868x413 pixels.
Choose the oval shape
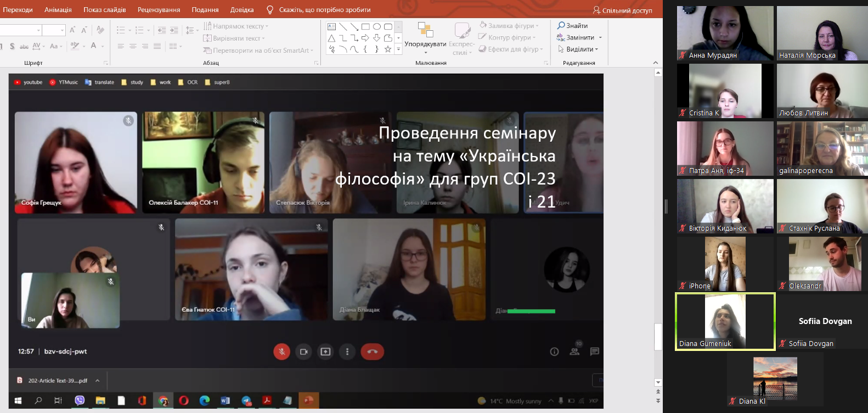(x=377, y=26)
